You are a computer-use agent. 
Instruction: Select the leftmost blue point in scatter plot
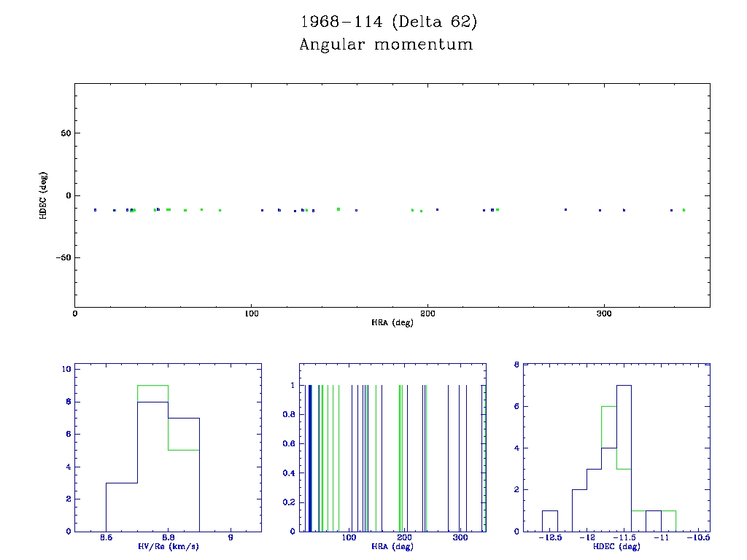(96, 210)
